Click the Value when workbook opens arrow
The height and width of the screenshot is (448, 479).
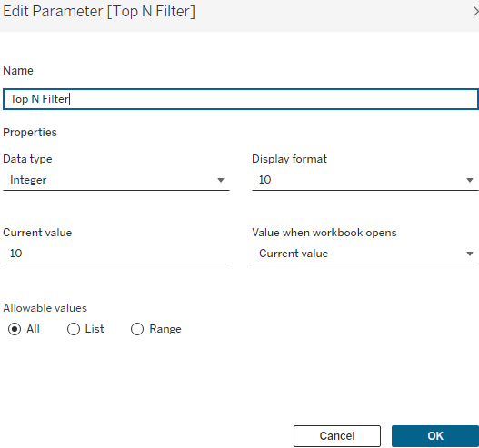coord(470,254)
